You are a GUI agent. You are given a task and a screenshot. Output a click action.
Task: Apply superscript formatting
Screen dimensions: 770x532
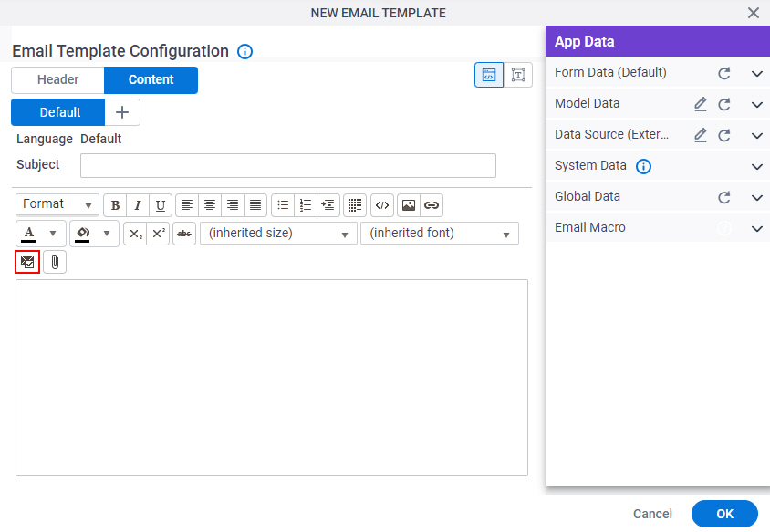pos(158,234)
